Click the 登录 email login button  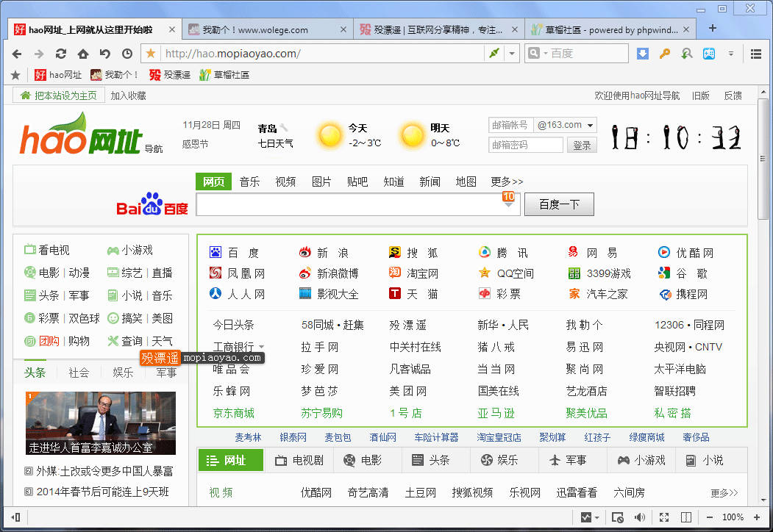coord(582,145)
